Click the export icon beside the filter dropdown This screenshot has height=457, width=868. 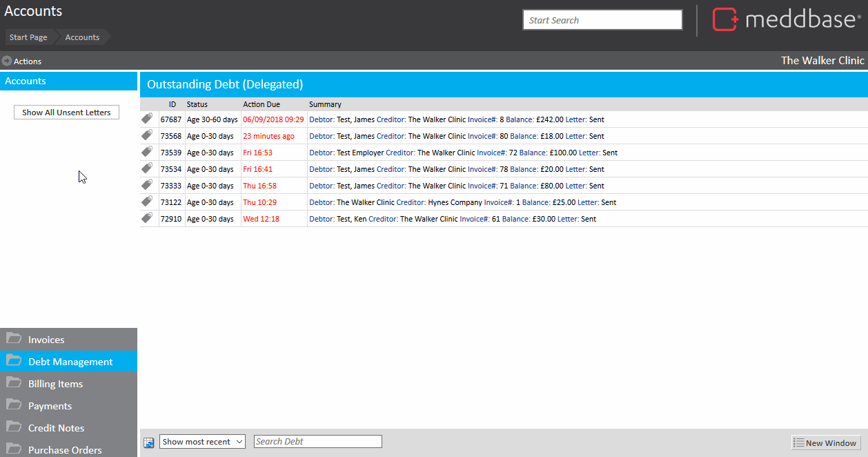[148, 443]
